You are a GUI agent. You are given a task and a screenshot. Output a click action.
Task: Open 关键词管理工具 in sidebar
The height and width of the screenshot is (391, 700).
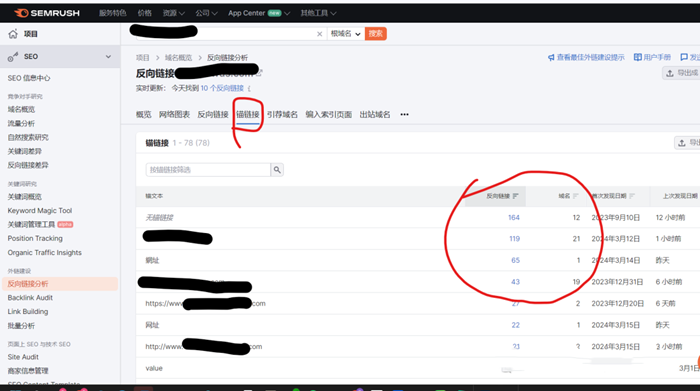(x=31, y=225)
